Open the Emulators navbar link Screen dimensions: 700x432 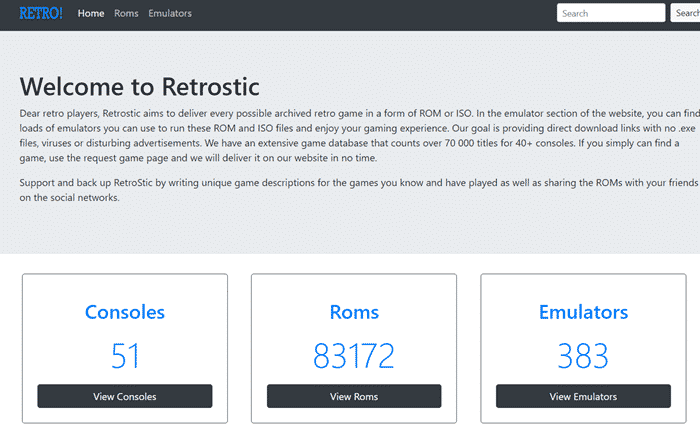pos(170,13)
